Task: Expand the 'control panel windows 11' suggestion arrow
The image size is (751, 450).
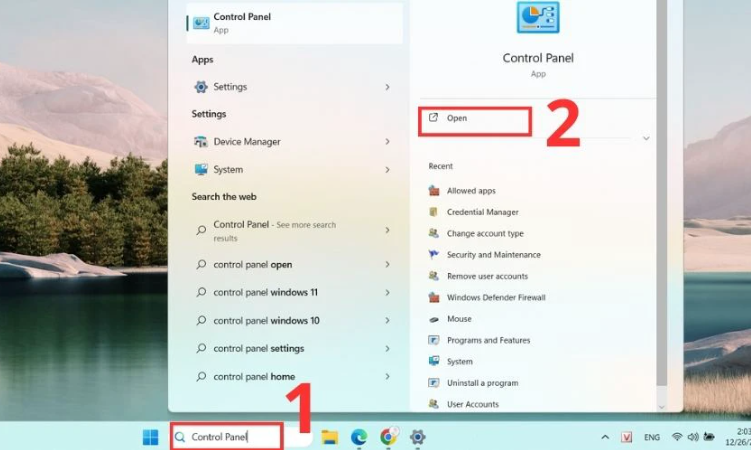Action: tap(387, 293)
